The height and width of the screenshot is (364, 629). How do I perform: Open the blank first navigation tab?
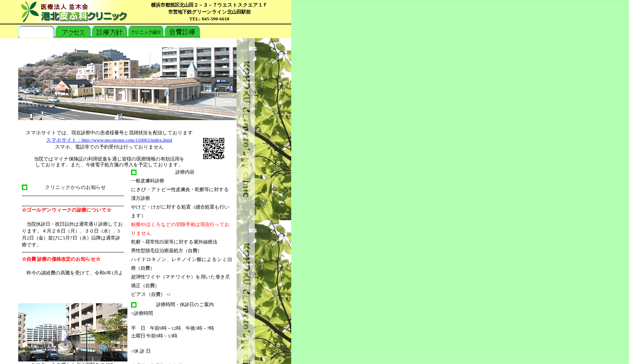36,32
